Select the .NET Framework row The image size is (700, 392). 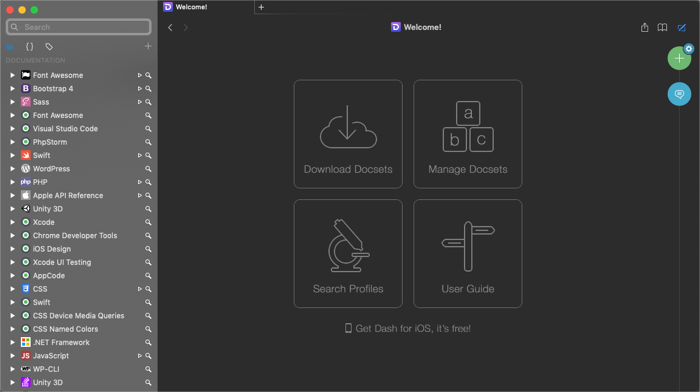79,342
